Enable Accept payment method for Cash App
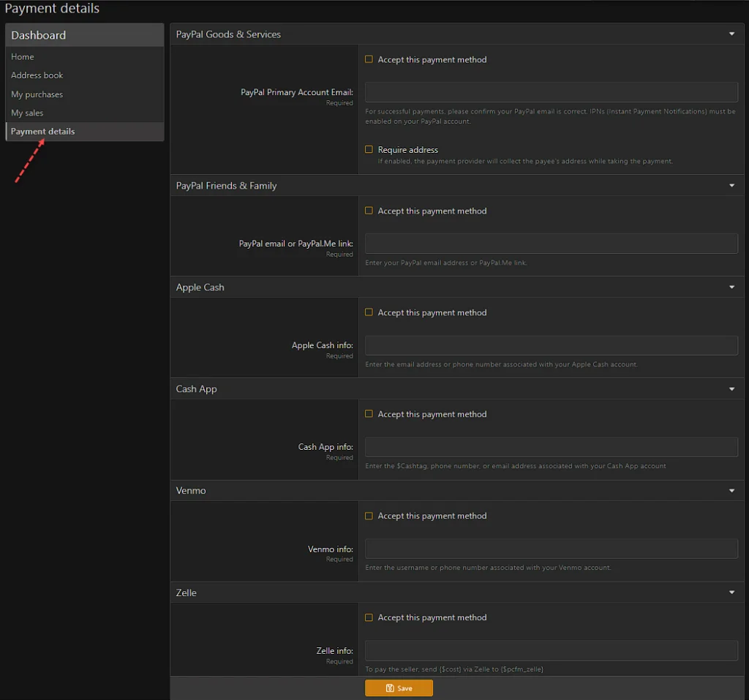 pyautogui.click(x=369, y=414)
